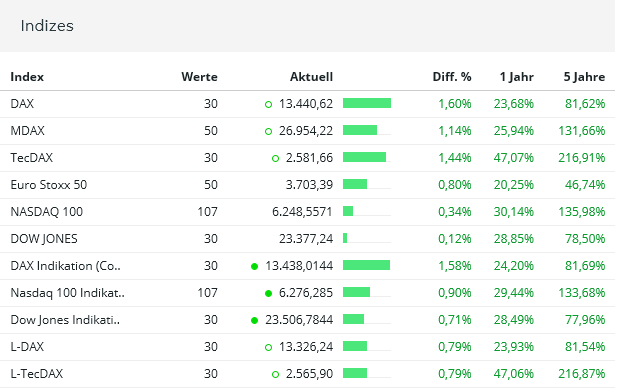
Task: Click the filled green dot for DAX Indikation
Action: (x=254, y=266)
